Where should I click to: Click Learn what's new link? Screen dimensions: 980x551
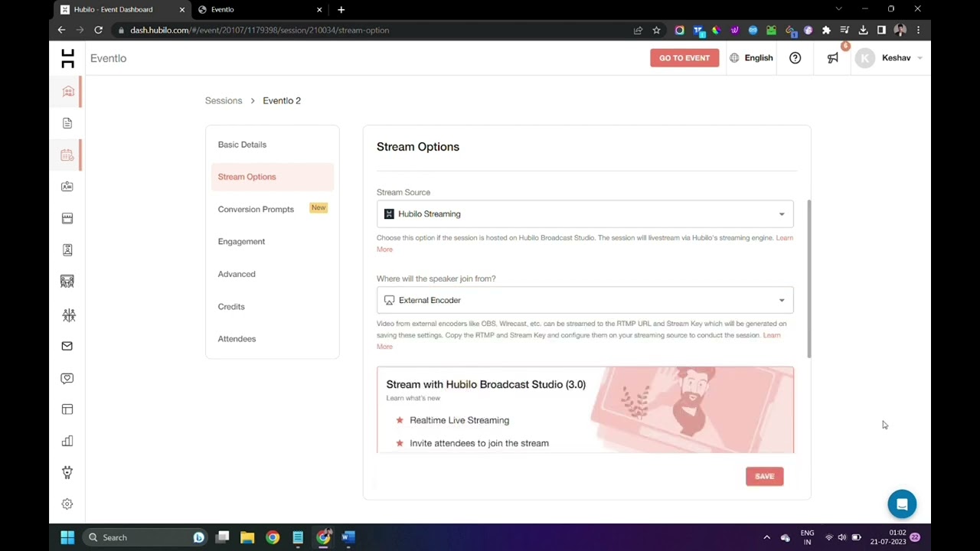tap(413, 398)
